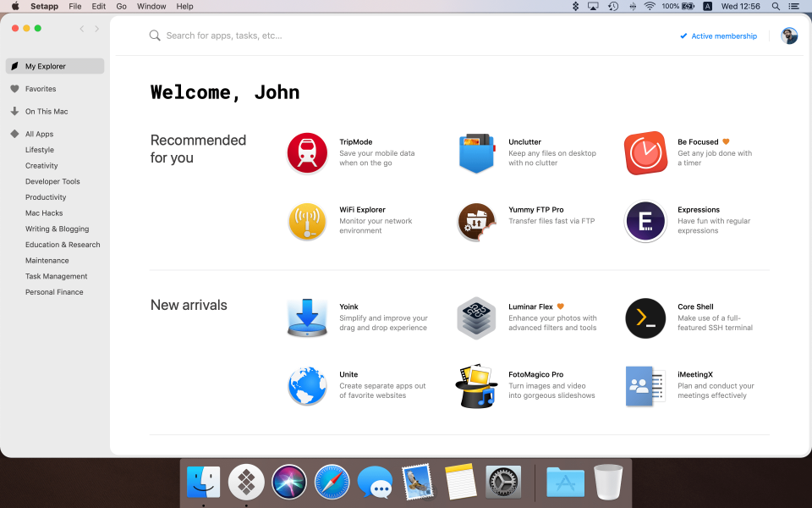Click the FotoMagico Pro icon
Image resolution: width=812 pixels, height=508 pixels.
pos(475,385)
